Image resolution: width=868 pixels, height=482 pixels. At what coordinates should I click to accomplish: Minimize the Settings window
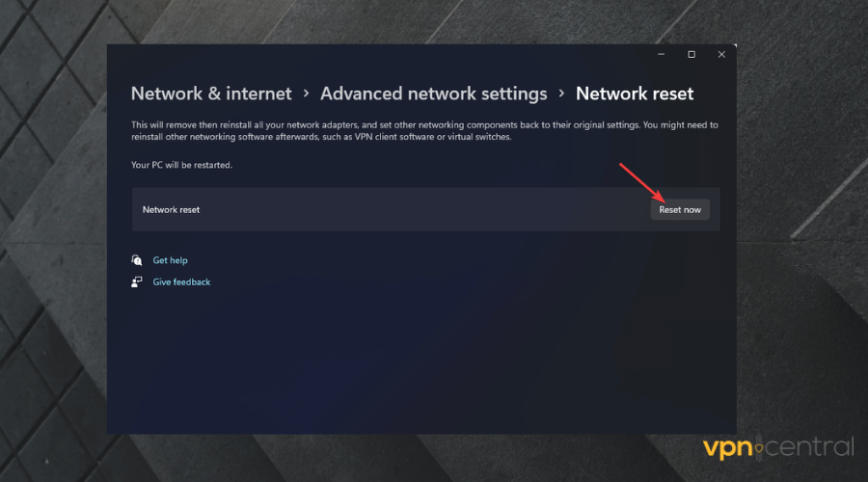point(661,55)
